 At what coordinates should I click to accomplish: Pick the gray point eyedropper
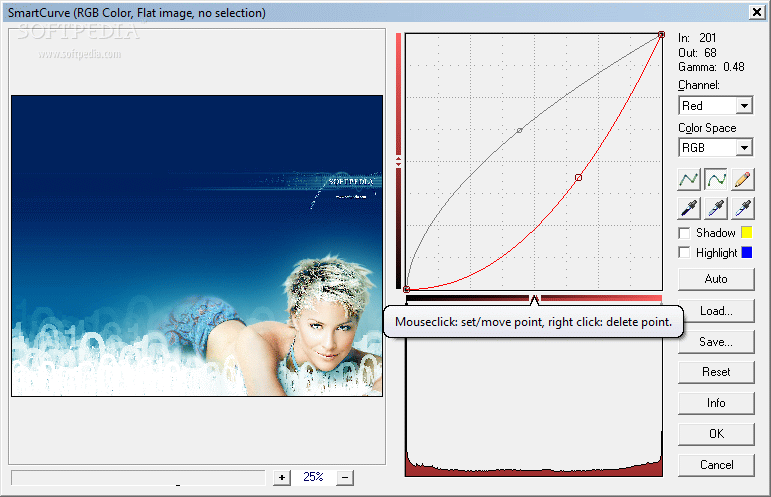[716, 208]
